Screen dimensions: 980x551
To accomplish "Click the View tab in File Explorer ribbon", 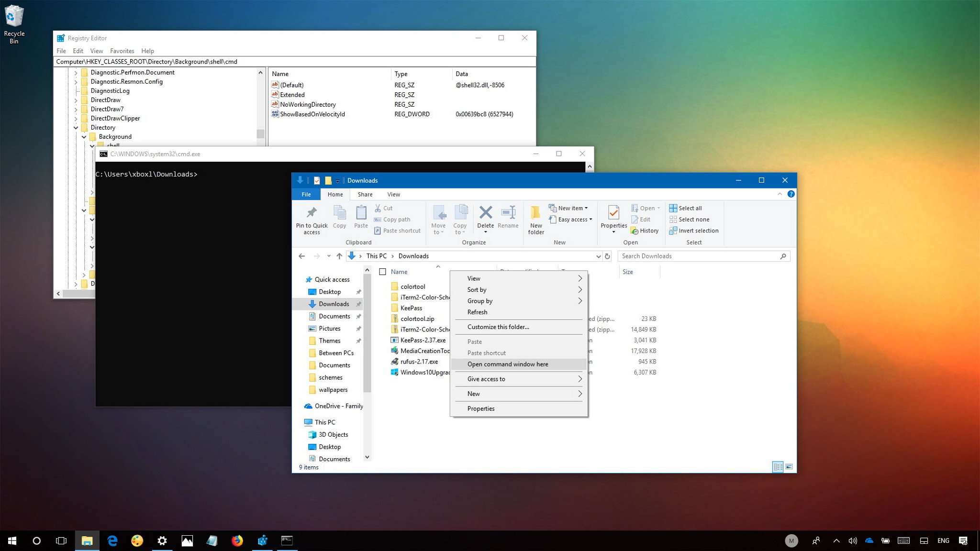I will pyautogui.click(x=394, y=195).
